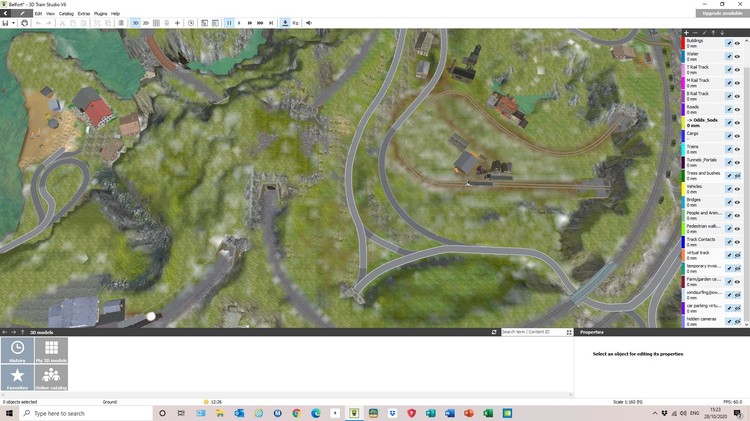Click the Trains layer cyan color swatch
The image size is (750, 421).
tap(683, 148)
